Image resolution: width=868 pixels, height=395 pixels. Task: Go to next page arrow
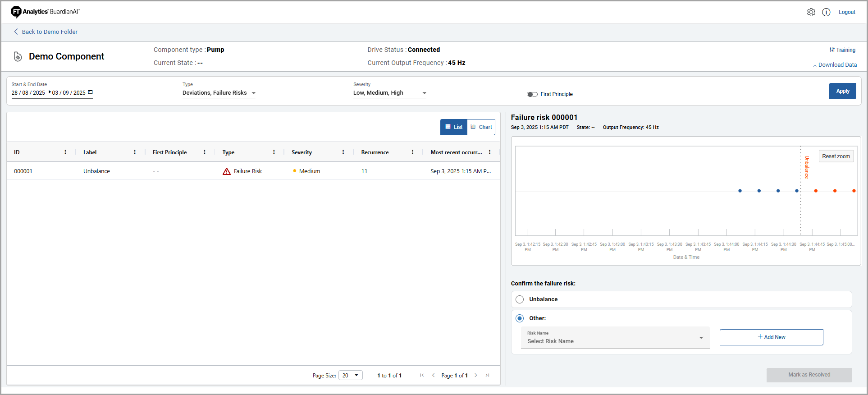[x=476, y=375]
